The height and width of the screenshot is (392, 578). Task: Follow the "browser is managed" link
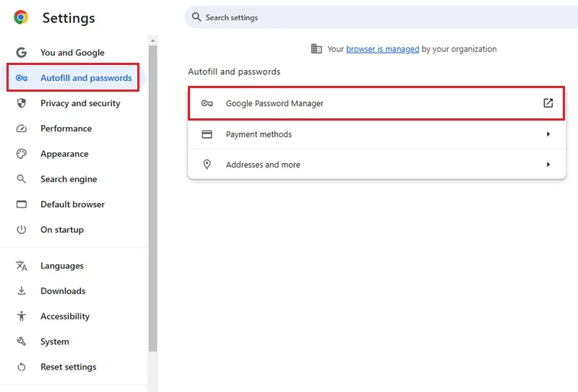[382, 49]
